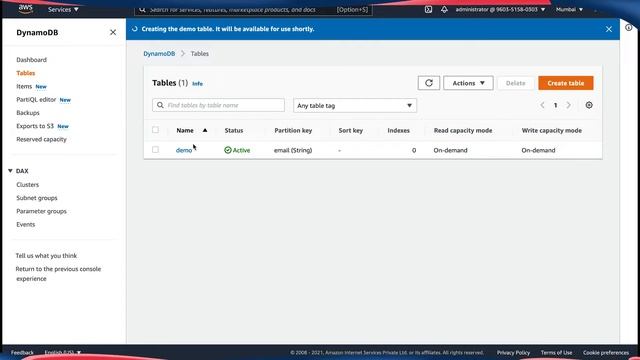
Task: Click the AWS top search bar
Action: (x=253, y=9)
